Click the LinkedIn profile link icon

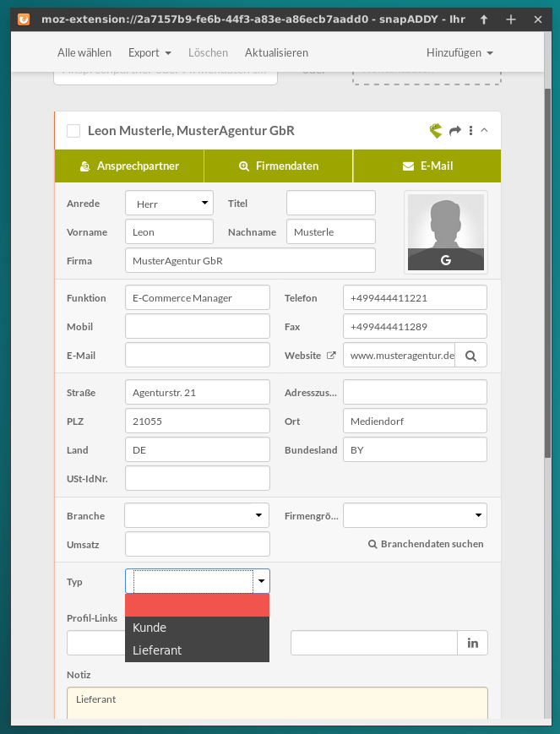472,644
